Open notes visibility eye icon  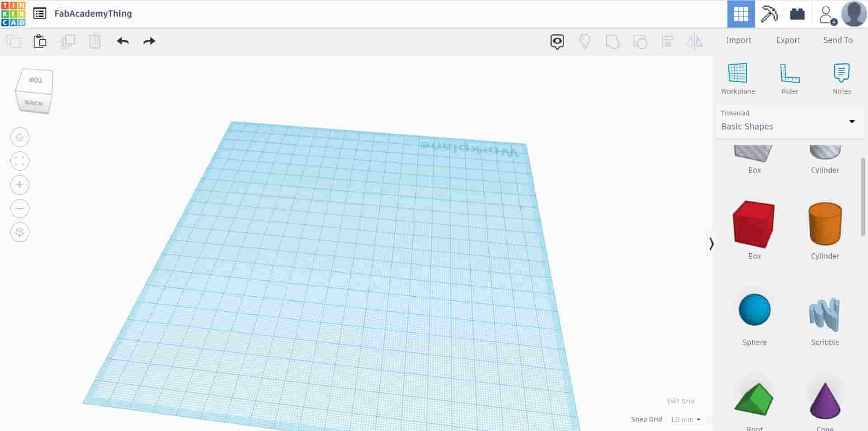(557, 42)
